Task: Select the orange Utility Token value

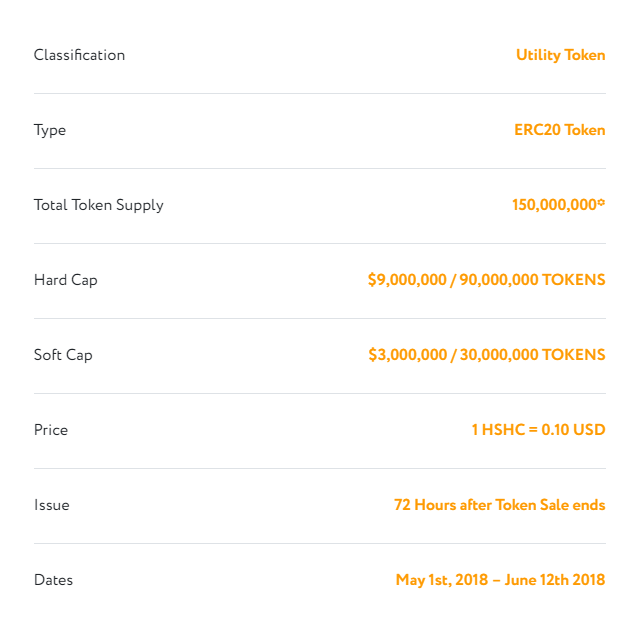Action: pyautogui.click(x=560, y=55)
